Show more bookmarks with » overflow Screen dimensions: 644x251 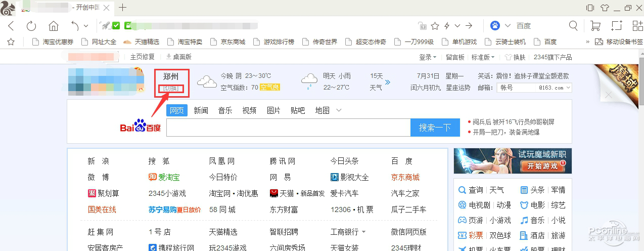tap(588, 42)
